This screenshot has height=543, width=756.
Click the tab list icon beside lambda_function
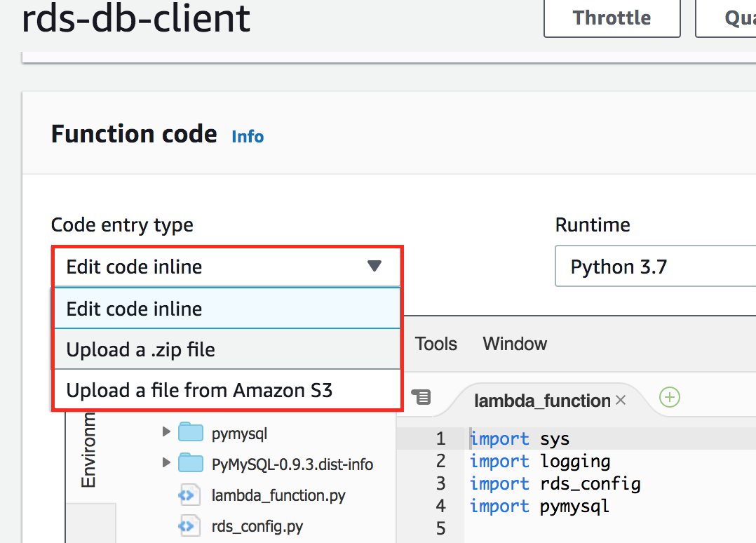pos(421,397)
